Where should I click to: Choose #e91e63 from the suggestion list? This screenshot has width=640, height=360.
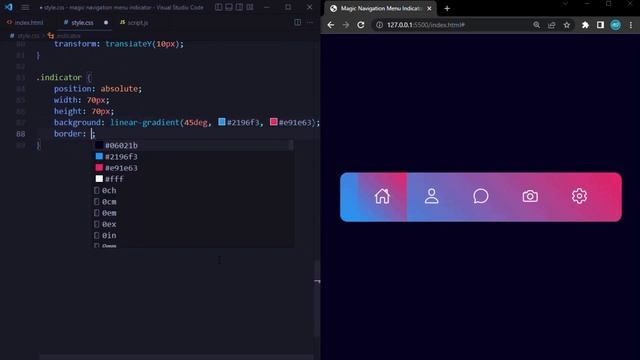coord(192,168)
